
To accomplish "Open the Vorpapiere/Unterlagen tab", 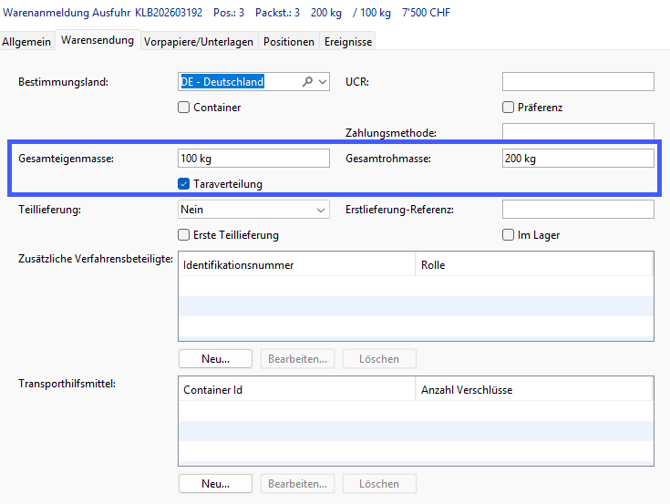I will (199, 42).
